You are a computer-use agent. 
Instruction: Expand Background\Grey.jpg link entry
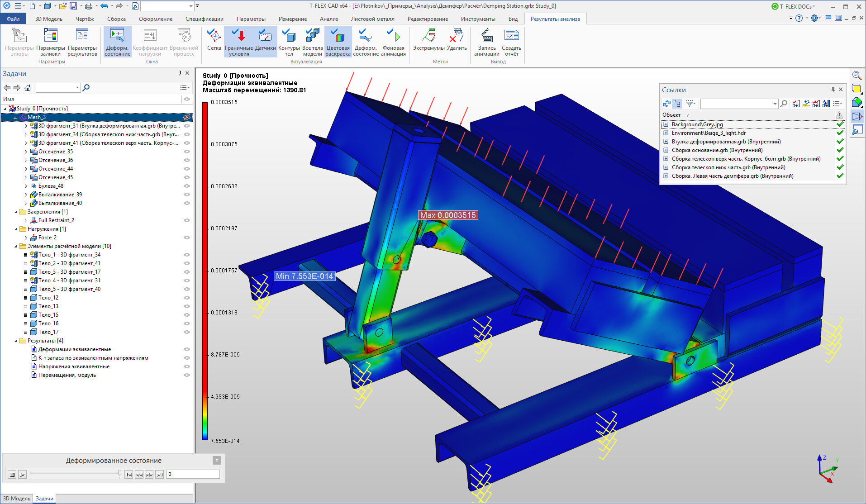666,124
